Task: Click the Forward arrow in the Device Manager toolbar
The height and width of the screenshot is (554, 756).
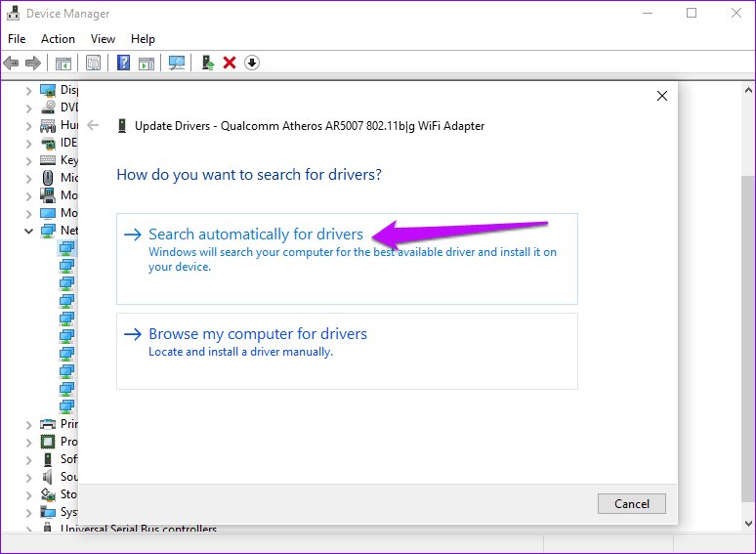Action: coord(33,63)
